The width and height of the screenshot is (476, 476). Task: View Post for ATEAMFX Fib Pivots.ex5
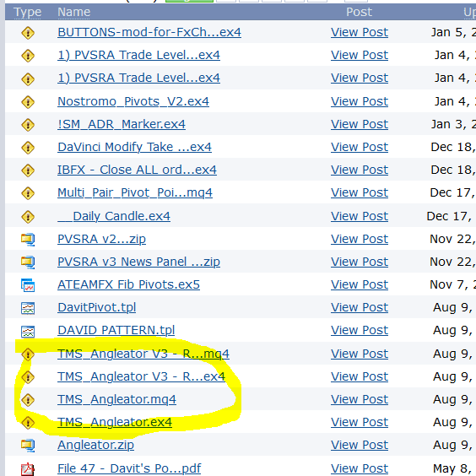click(360, 284)
